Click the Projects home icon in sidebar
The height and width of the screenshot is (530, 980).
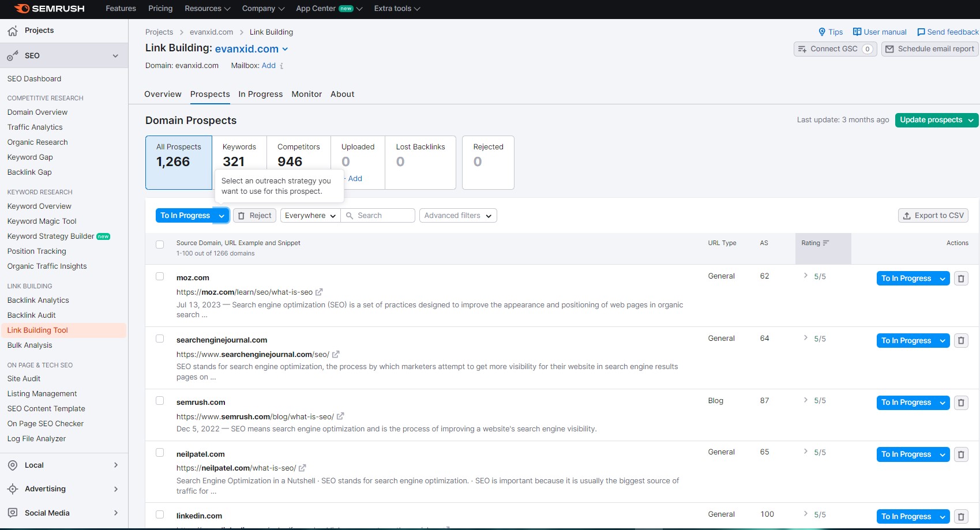click(x=13, y=31)
